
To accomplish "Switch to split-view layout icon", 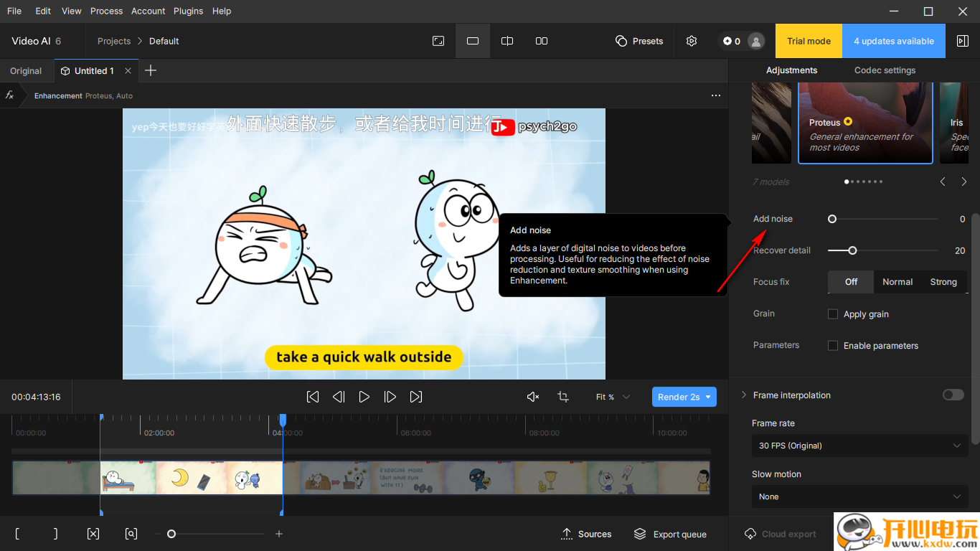I will tap(507, 41).
